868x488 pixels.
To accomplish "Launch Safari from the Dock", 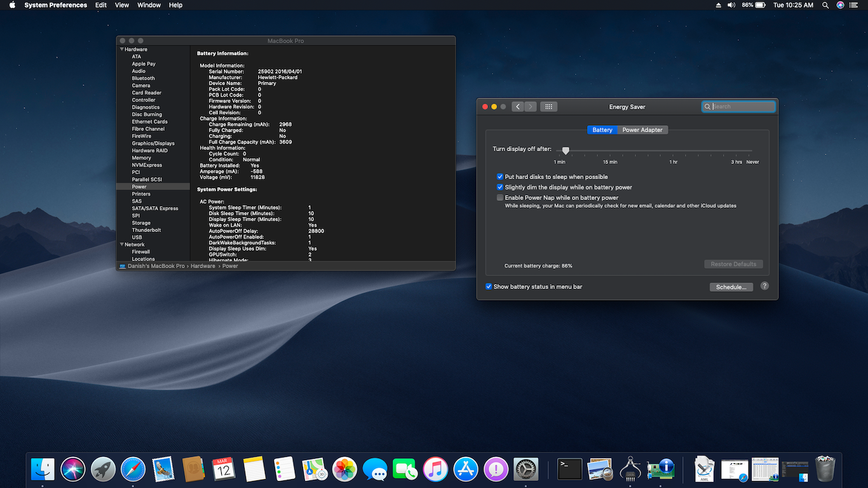I will 133,469.
